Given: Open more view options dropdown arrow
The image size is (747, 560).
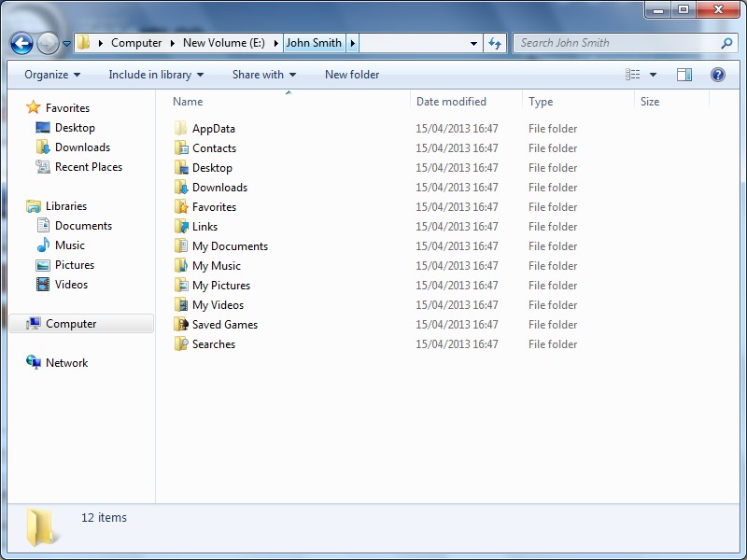Looking at the screenshot, I should [x=653, y=75].
